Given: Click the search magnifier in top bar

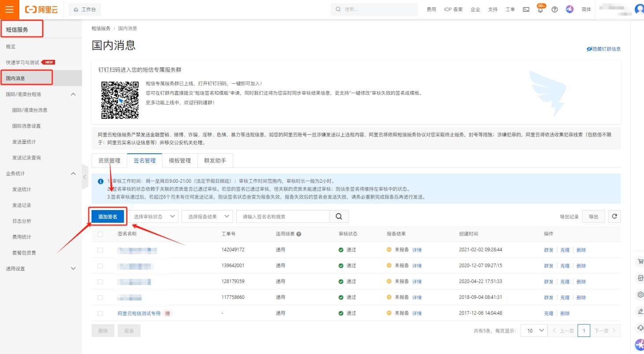Looking at the screenshot, I should click(338, 9).
